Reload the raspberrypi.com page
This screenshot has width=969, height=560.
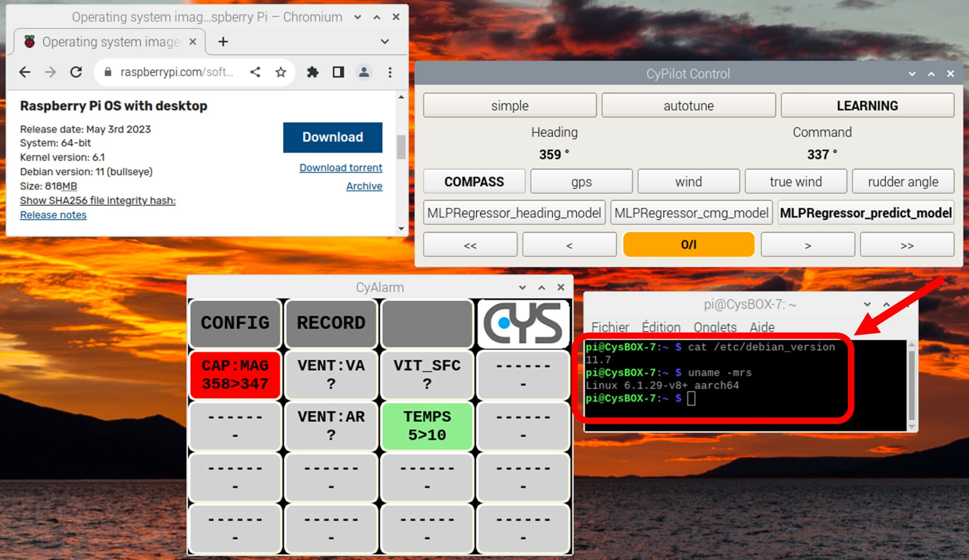click(x=76, y=72)
